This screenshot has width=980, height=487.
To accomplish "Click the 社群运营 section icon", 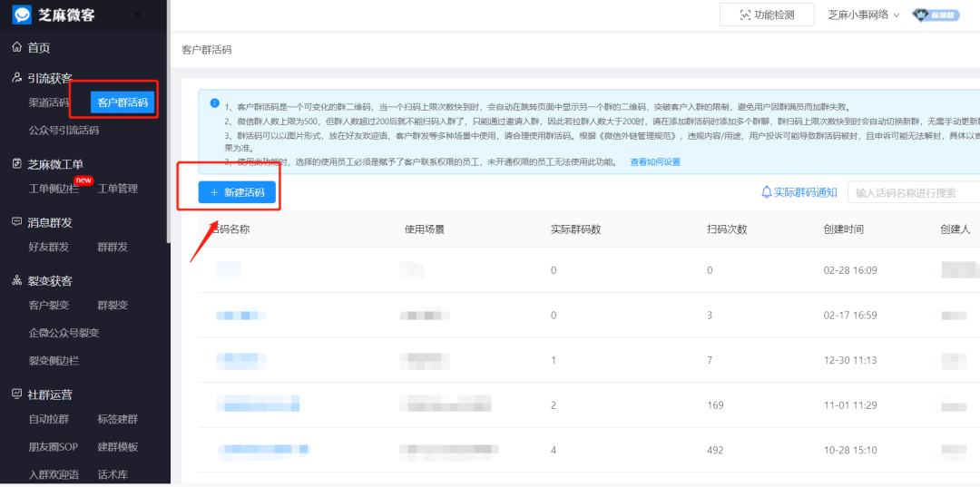I will point(17,394).
